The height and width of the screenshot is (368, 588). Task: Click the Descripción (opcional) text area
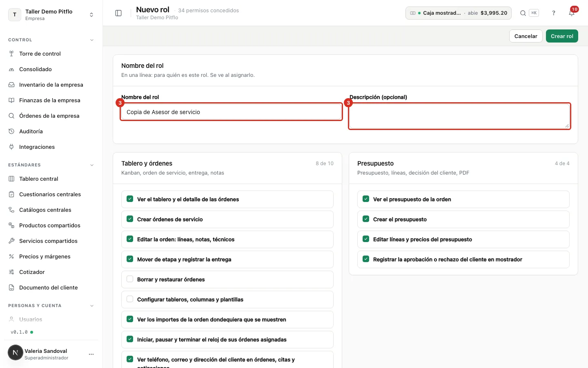pos(459,116)
